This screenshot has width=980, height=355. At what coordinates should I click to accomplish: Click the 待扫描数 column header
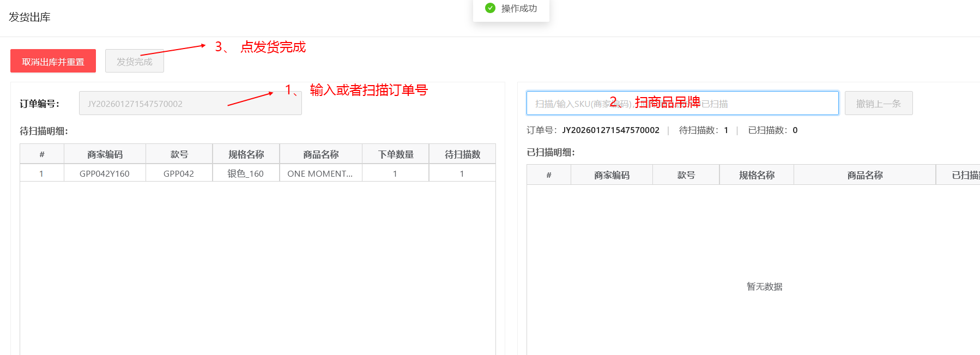pyautogui.click(x=462, y=154)
